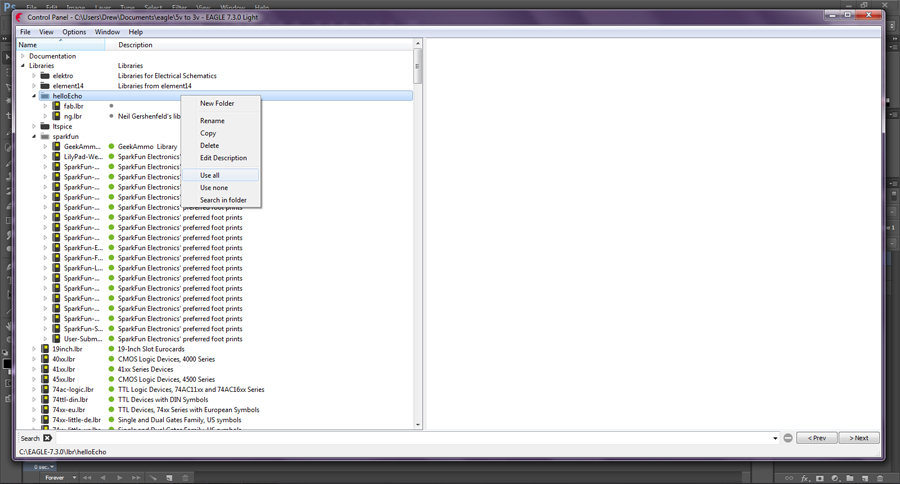Clear the search with the X icon
The width and height of the screenshot is (900, 484).
pyautogui.click(x=48, y=438)
